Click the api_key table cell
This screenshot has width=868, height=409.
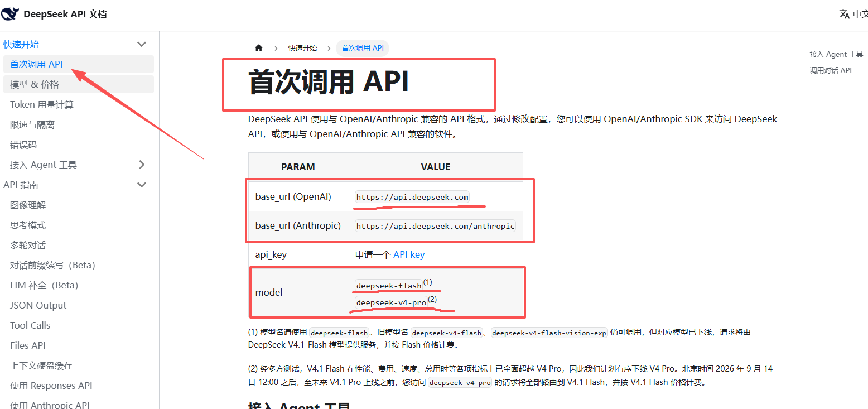pos(298,254)
